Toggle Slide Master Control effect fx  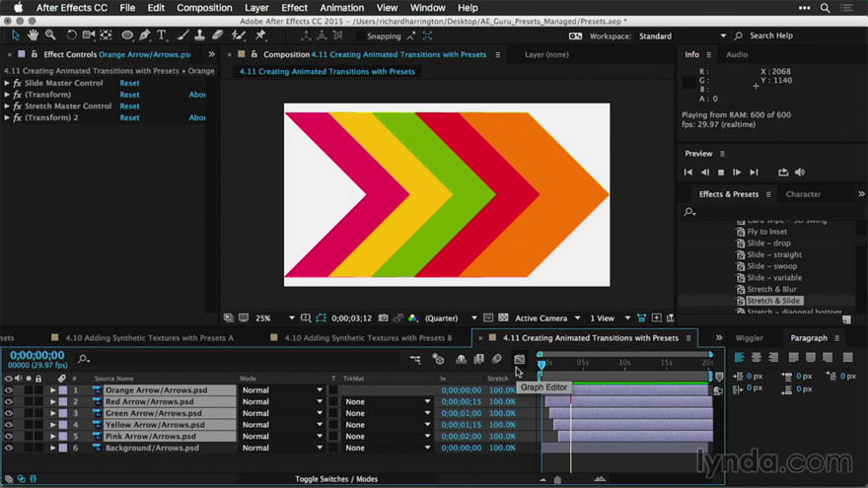17,83
